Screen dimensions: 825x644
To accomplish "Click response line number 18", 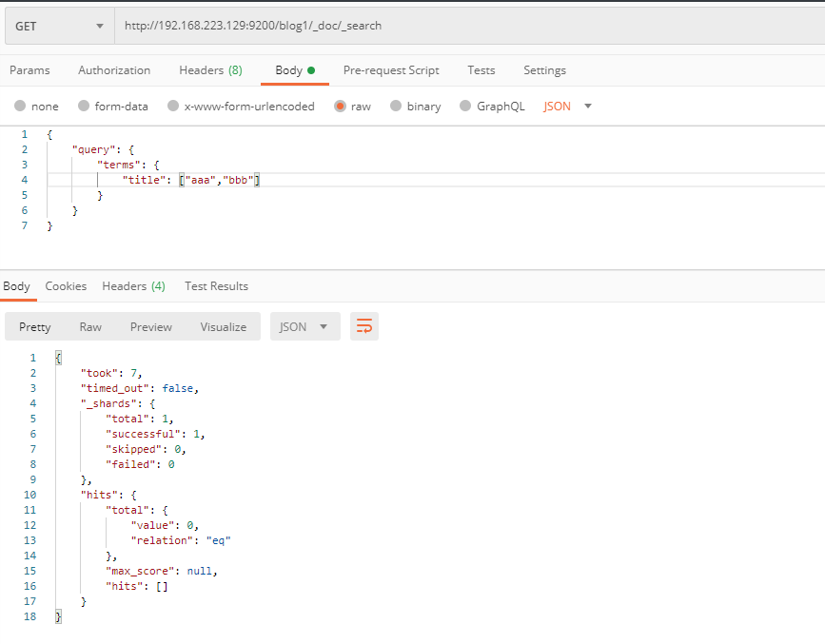I will [30, 616].
